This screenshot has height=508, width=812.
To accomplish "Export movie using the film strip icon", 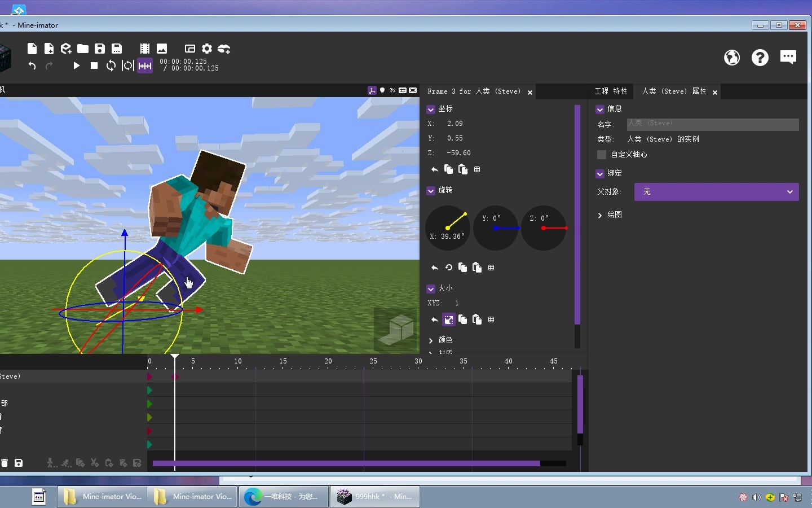I will pyautogui.click(x=145, y=49).
